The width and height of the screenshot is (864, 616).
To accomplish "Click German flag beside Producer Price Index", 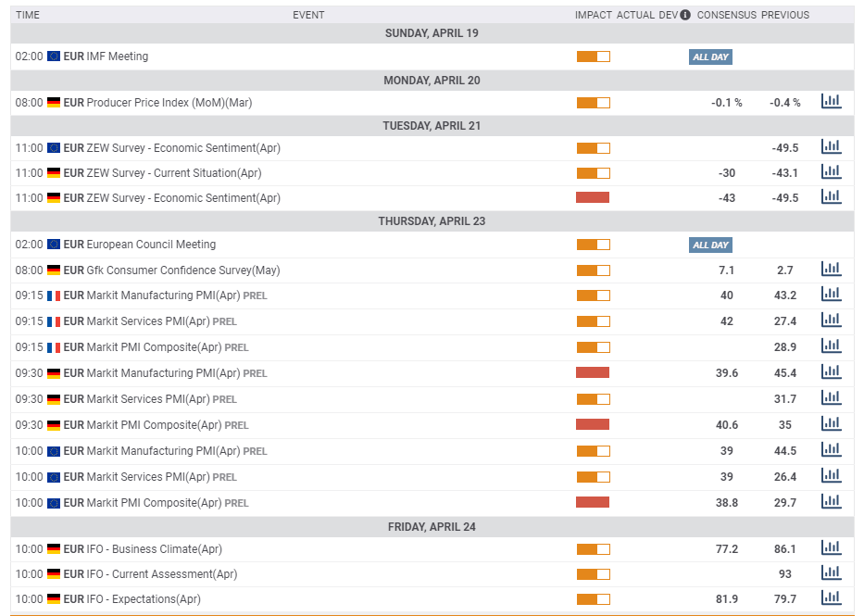I will click(54, 103).
